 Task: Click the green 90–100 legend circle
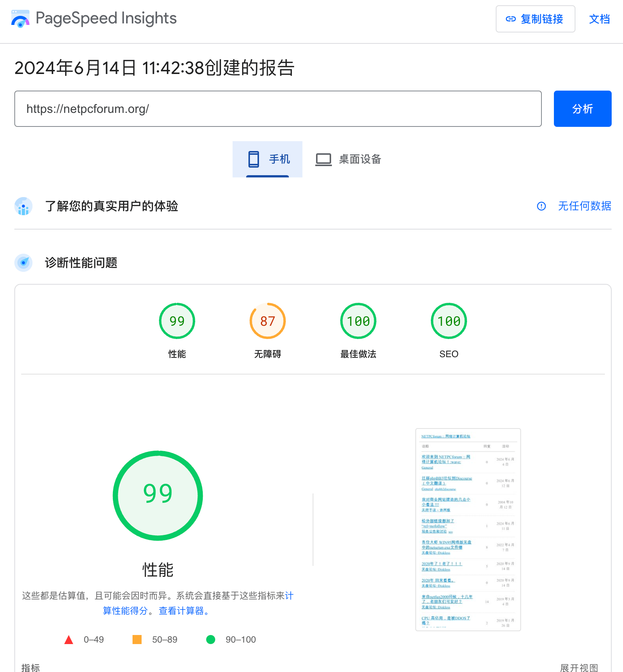211,640
